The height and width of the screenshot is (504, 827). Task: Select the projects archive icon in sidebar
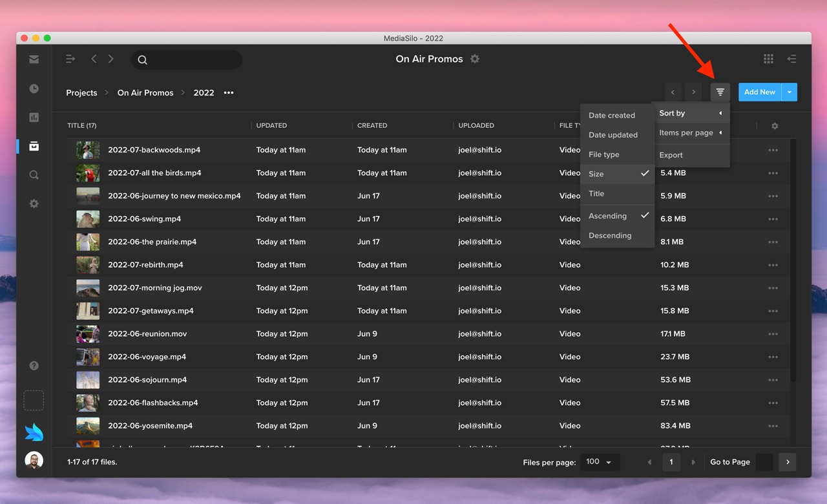pyautogui.click(x=34, y=147)
